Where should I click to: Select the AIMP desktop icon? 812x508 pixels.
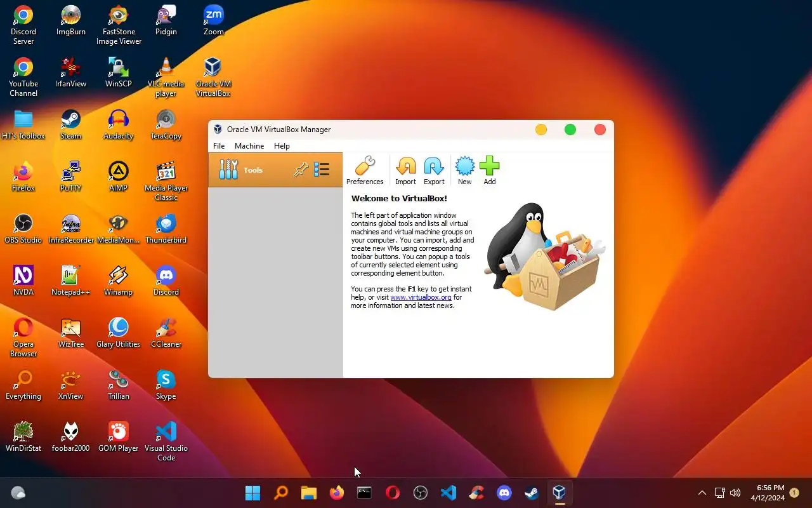click(x=119, y=177)
